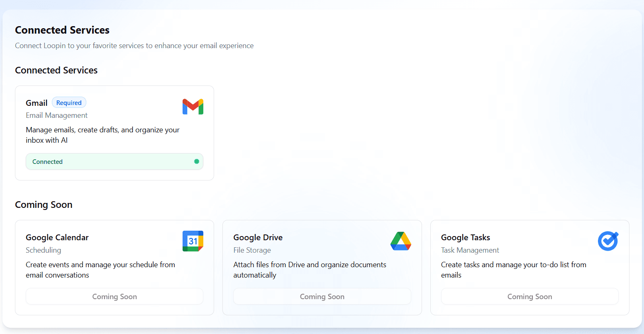
Task: Click 'Attach files from Drive' description text
Action: click(x=310, y=270)
